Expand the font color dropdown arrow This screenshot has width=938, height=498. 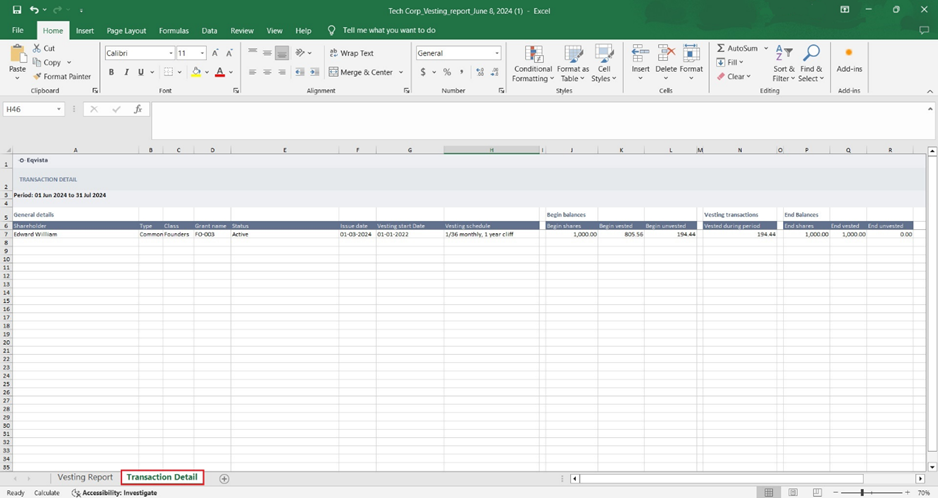(x=231, y=72)
